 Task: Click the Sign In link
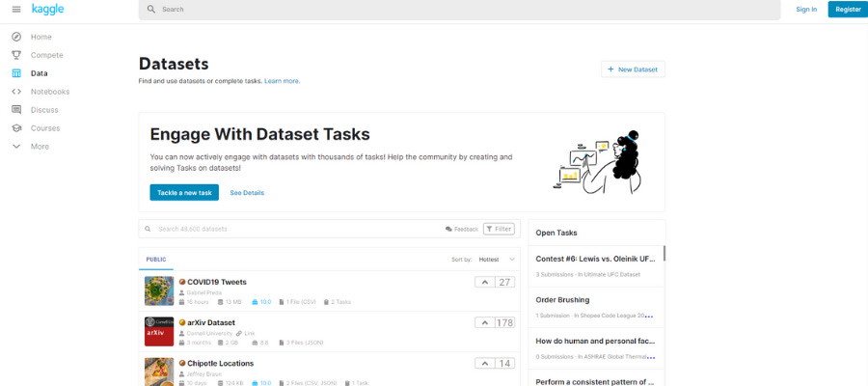[x=806, y=10]
